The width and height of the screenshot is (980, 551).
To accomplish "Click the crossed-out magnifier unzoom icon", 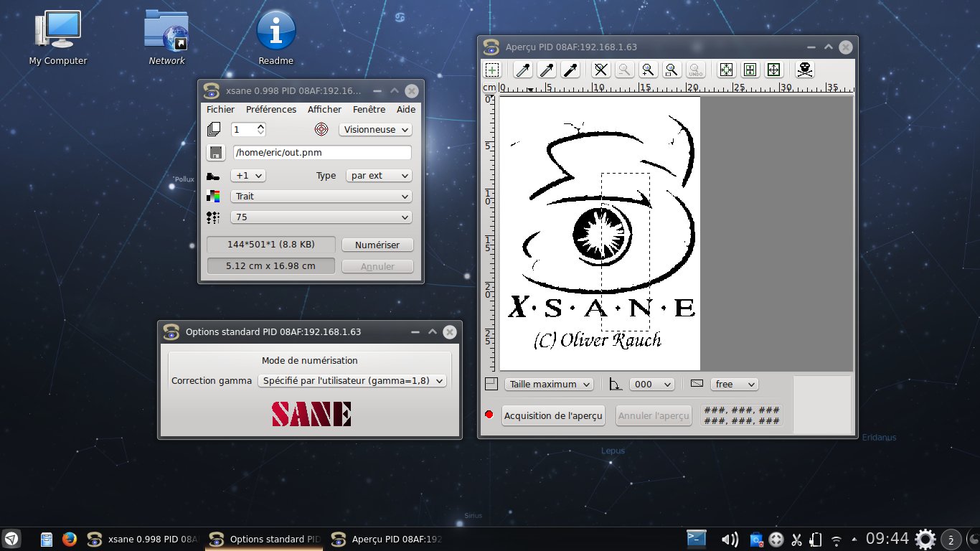I will coord(601,70).
